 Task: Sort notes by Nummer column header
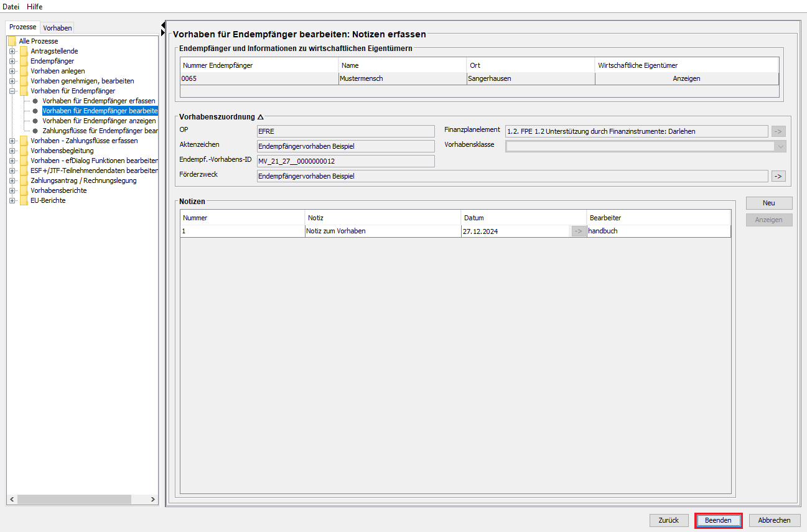point(243,218)
